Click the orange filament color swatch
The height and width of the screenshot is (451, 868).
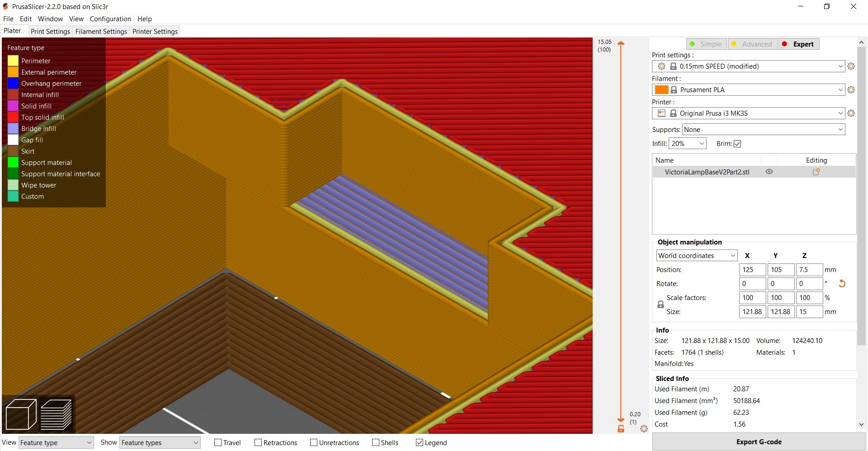coord(661,90)
